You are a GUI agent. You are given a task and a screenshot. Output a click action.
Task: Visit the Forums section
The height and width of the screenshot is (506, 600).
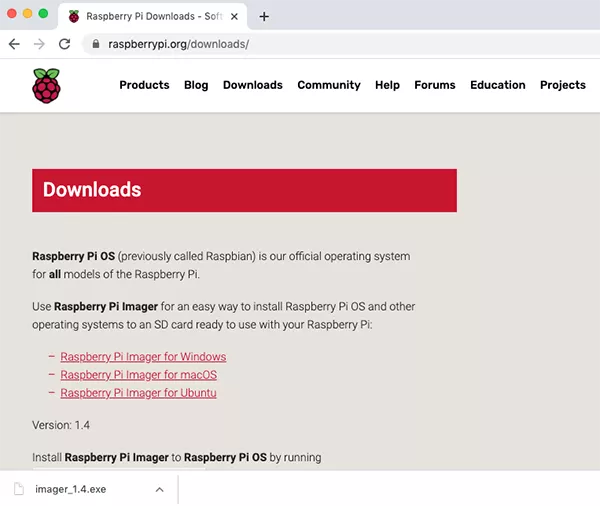435,85
